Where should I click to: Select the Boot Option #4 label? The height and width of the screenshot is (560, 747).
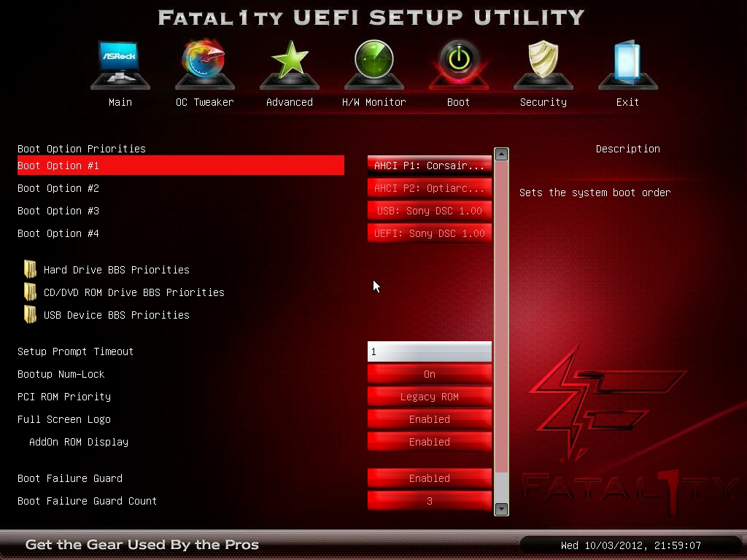(x=58, y=233)
